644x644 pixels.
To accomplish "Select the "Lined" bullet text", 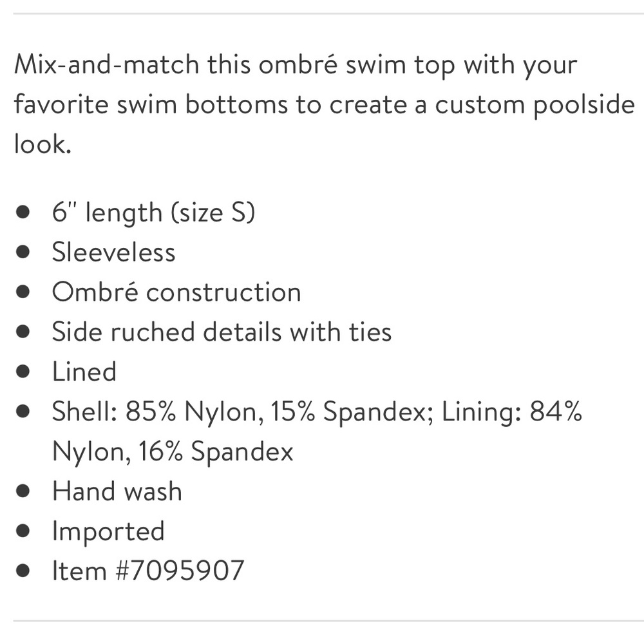I will [x=84, y=372].
